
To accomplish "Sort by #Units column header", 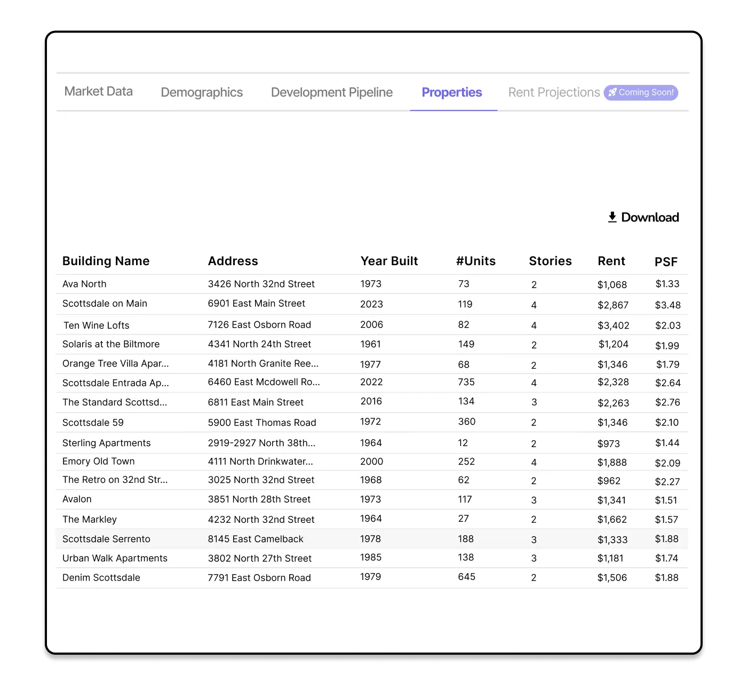I will (476, 261).
